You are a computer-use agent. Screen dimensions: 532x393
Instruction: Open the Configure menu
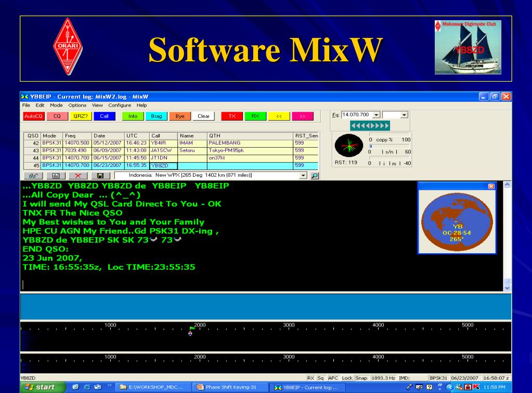pyautogui.click(x=120, y=106)
